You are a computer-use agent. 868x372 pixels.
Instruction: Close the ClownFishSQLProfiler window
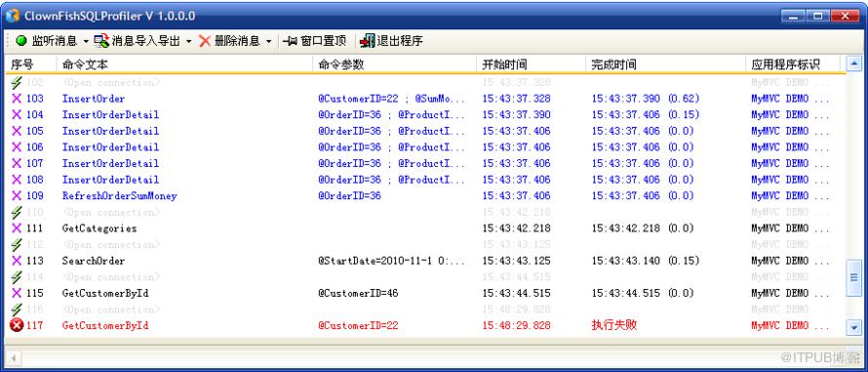[x=846, y=16]
